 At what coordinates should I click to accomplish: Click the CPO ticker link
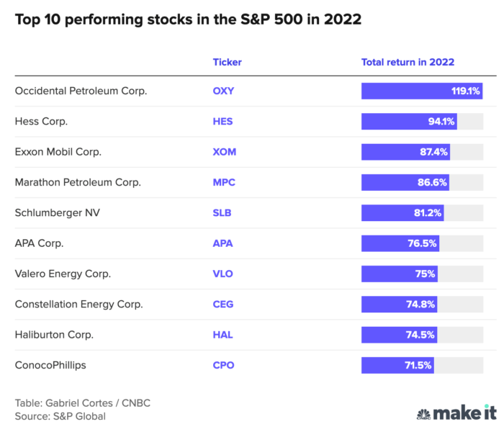click(223, 365)
